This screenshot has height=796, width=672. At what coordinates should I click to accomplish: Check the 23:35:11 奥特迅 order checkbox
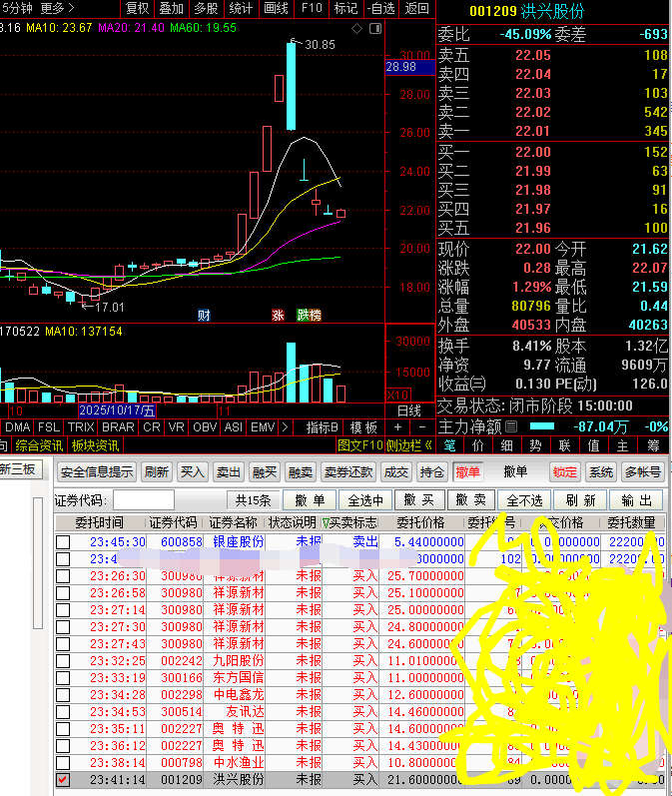click(63, 729)
